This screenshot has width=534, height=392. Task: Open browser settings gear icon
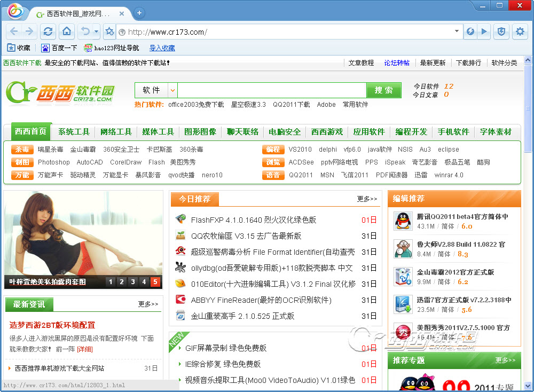pyautogui.click(x=520, y=32)
